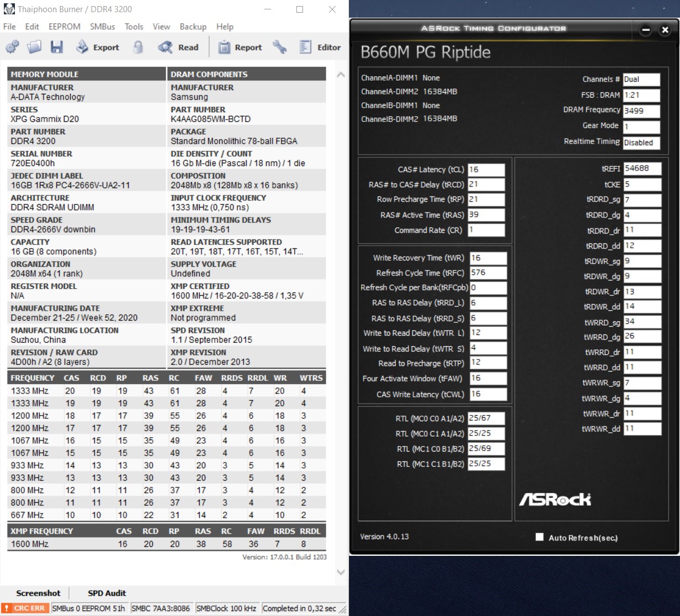Click the Export toolbar button
Image resolution: width=680 pixels, height=616 pixels.
pyautogui.click(x=98, y=47)
